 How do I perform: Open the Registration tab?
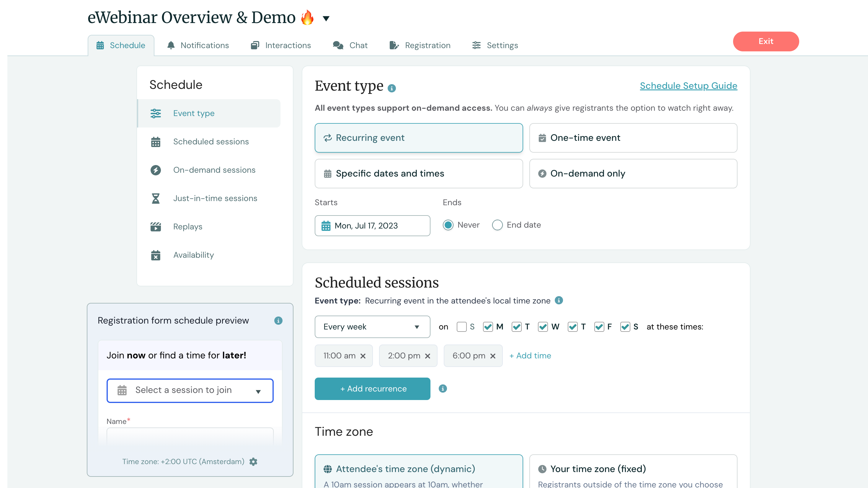(x=420, y=45)
